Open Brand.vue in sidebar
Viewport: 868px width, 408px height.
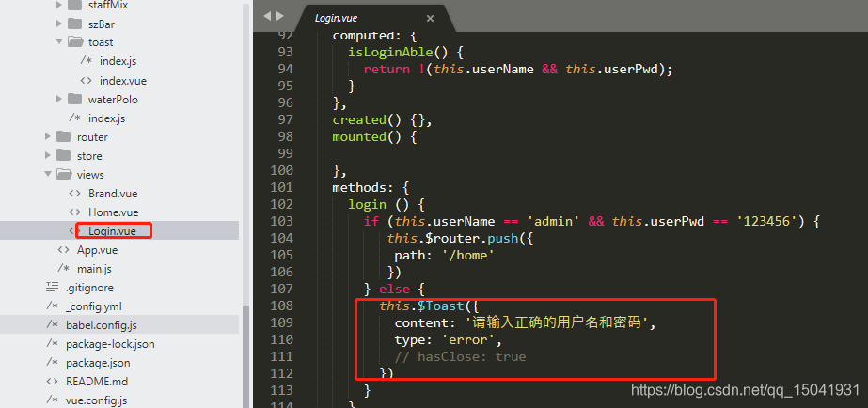[x=113, y=194]
